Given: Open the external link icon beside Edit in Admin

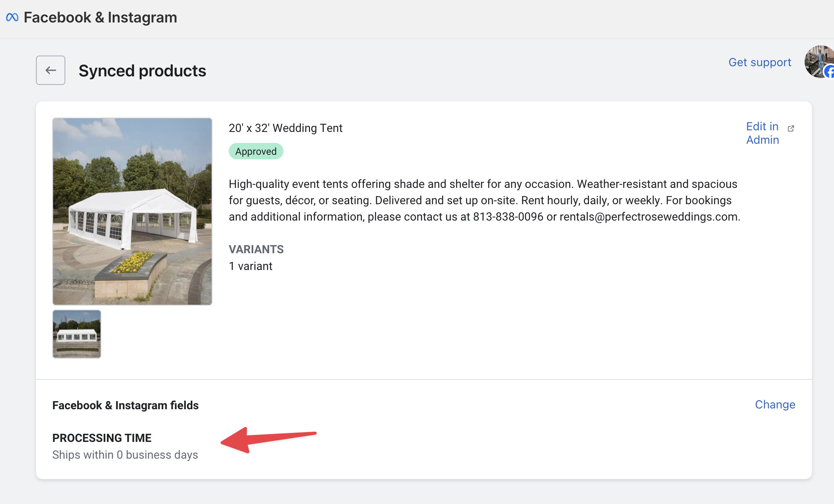Looking at the screenshot, I should pyautogui.click(x=791, y=128).
